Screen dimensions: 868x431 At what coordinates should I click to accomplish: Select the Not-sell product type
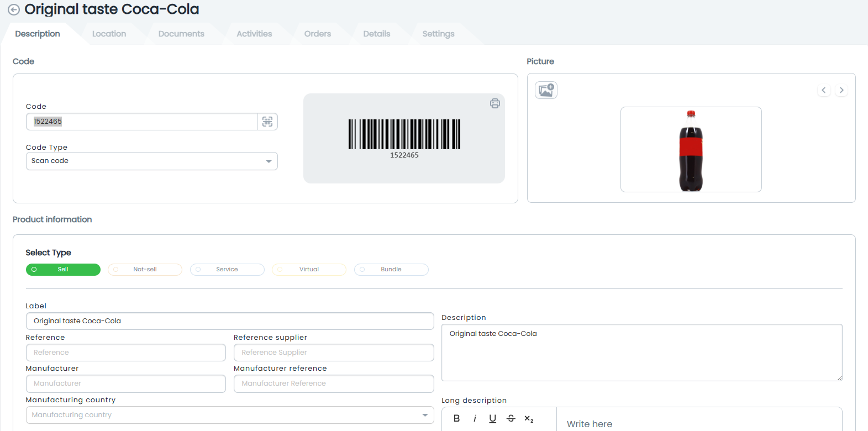[145, 270]
